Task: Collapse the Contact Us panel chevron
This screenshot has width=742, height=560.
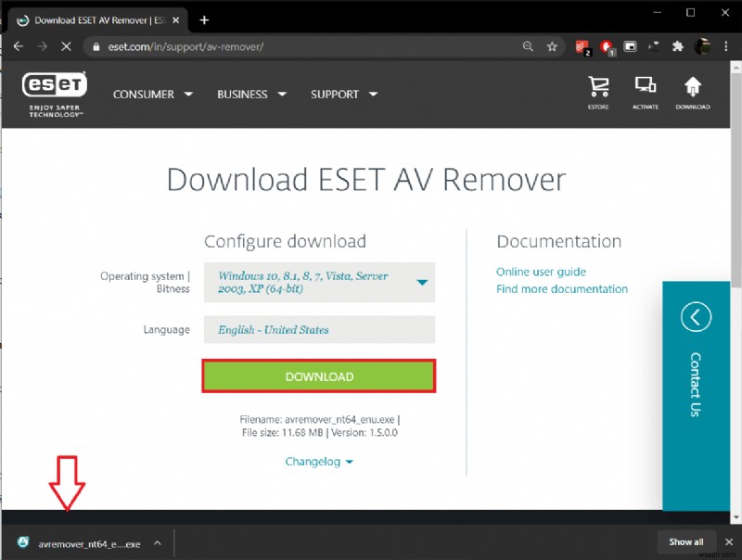Action: pyautogui.click(x=695, y=316)
